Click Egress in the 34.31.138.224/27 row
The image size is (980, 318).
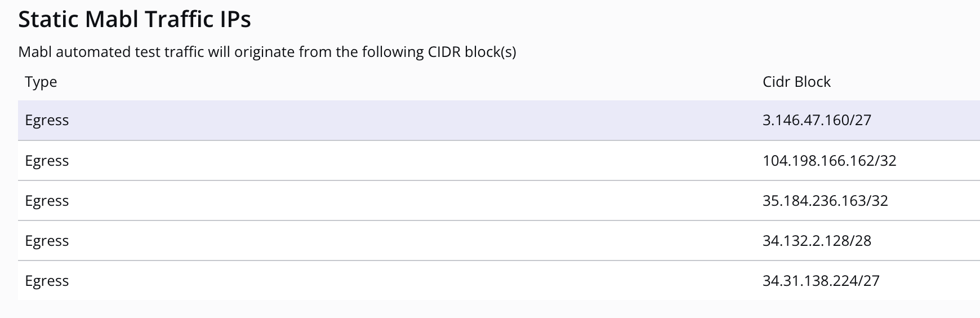[47, 281]
